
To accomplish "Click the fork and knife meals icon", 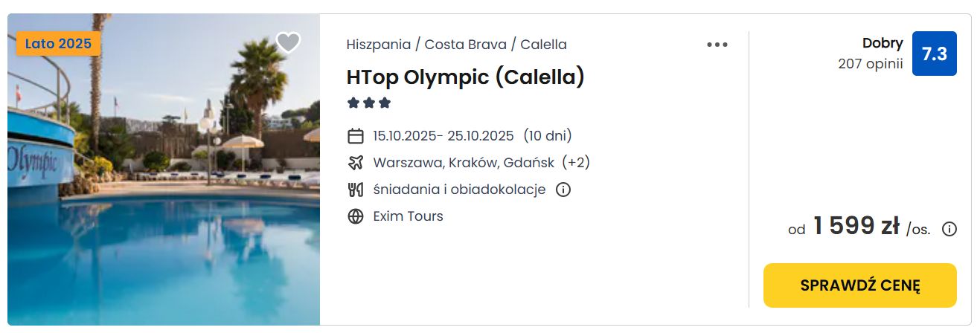I will 356,190.
